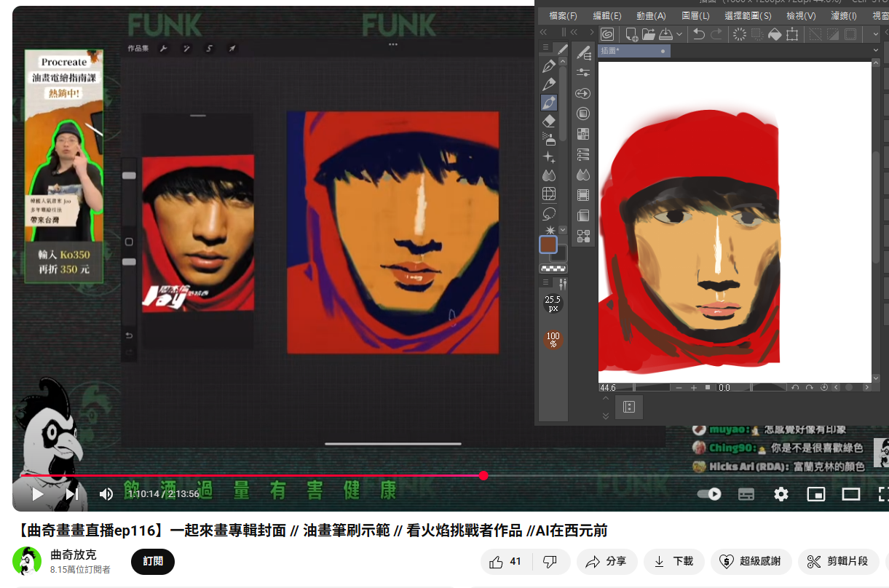Open the 選擇範圍(S) menu

pyautogui.click(x=748, y=15)
